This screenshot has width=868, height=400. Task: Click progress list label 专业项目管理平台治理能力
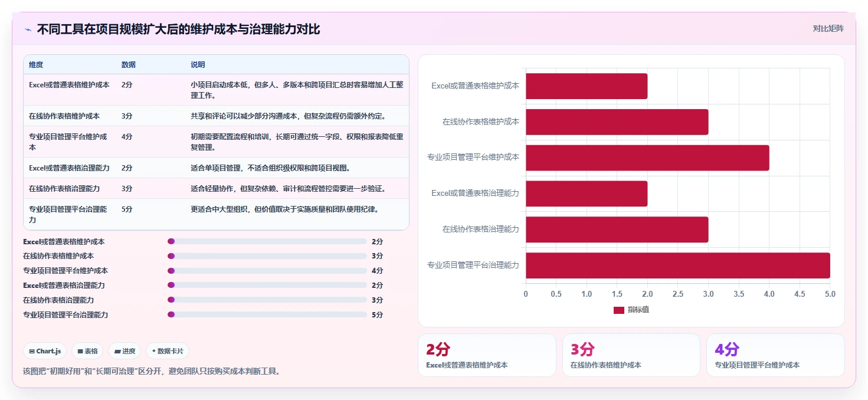click(65, 314)
